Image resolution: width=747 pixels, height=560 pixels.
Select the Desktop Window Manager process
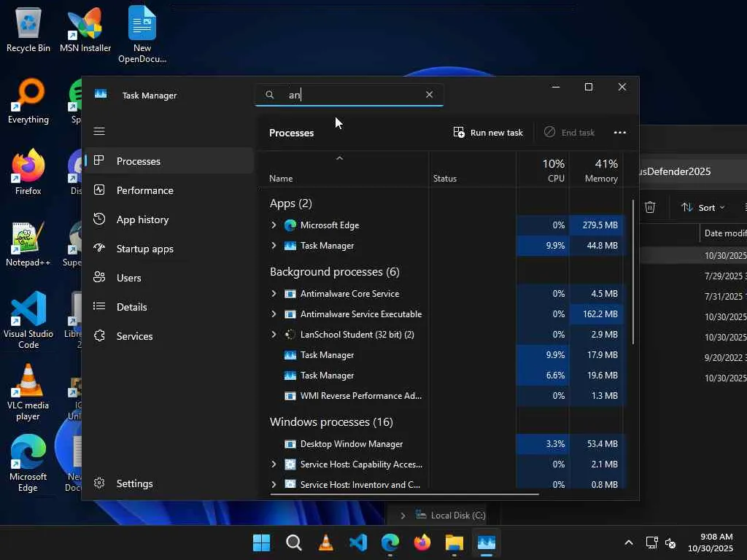(441, 444)
